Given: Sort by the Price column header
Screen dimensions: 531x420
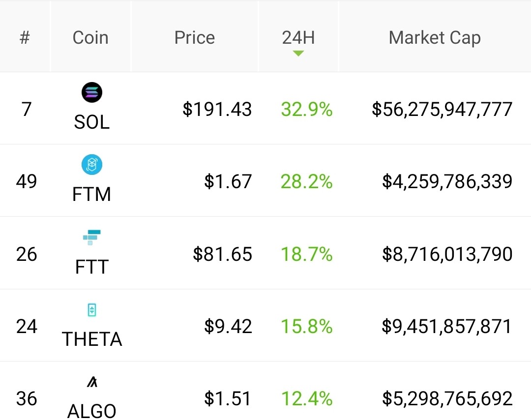Looking at the screenshot, I should (x=195, y=37).
